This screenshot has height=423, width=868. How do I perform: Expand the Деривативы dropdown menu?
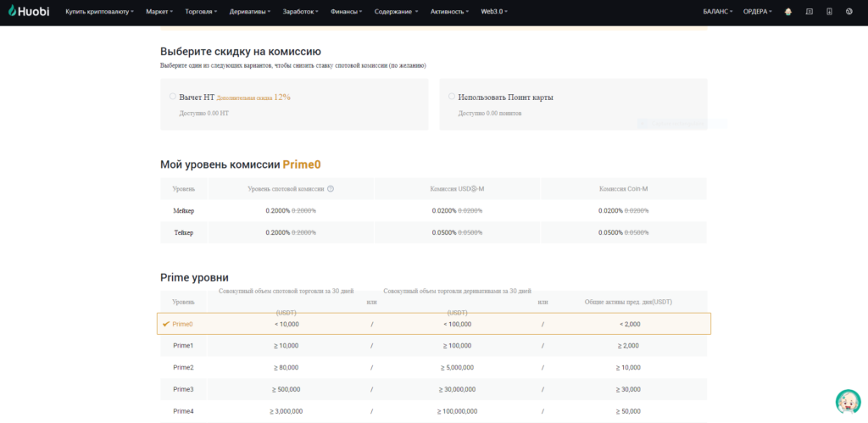click(x=250, y=12)
